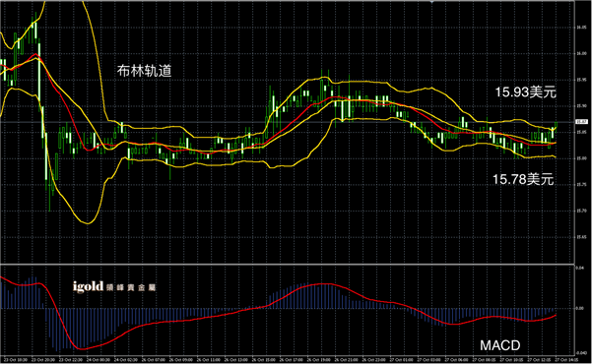Click the 15.65 price axis label
Screen dimensions: 592x364
(x=581, y=237)
